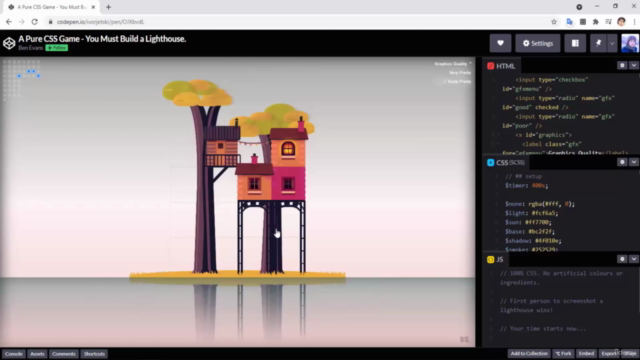Click the CodePen logo icon

tap(9, 43)
